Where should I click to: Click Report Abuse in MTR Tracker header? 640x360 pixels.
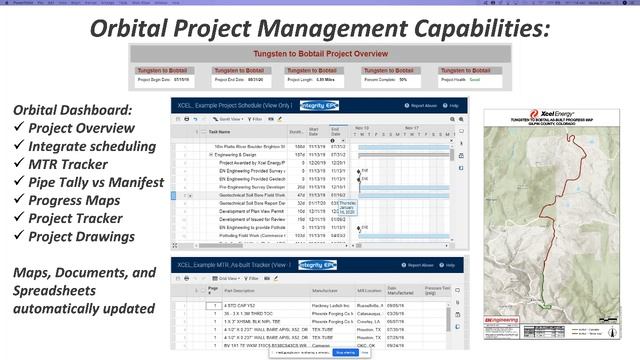[418, 265]
